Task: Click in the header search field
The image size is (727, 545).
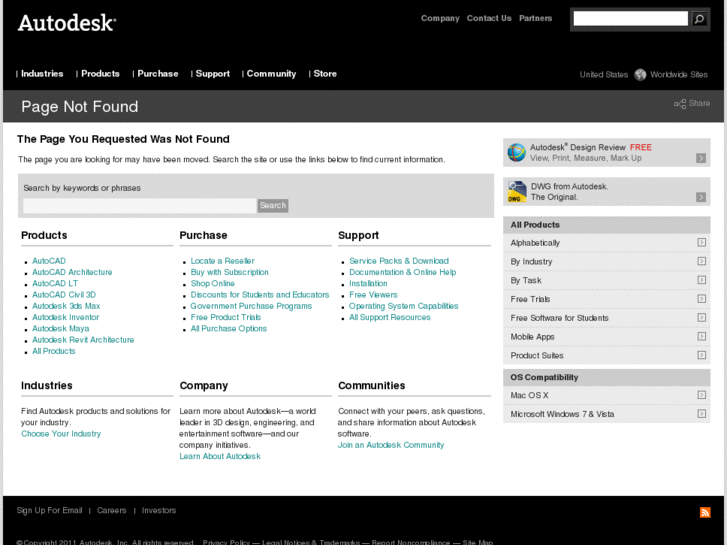Action: click(x=631, y=19)
